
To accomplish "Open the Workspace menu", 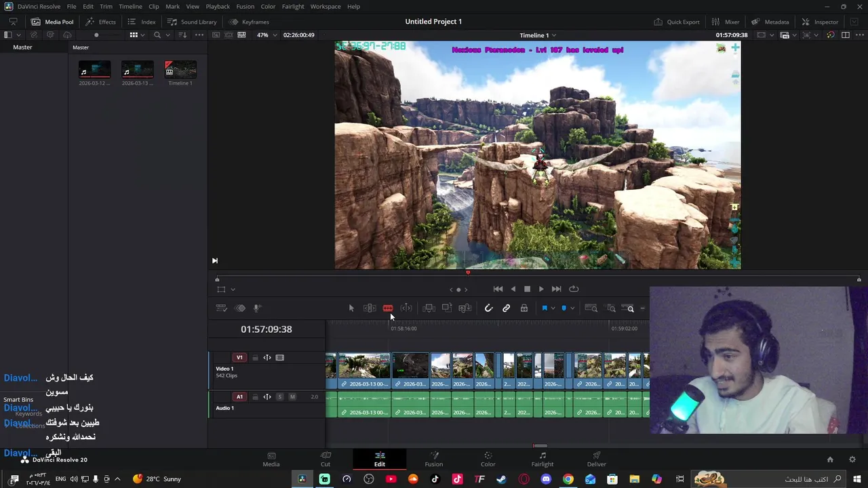I will (x=325, y=6).
